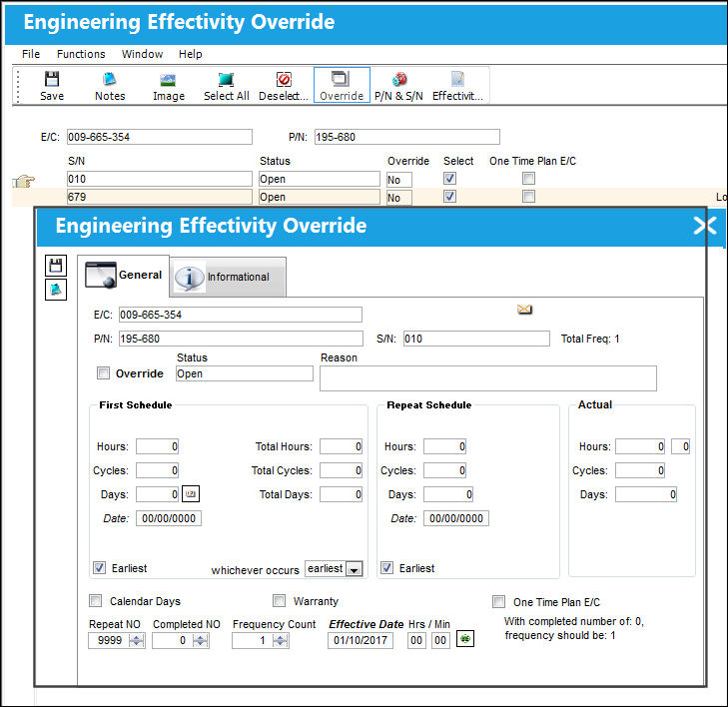Image resolution: width=728 pixels, height=707 pixels.
Task: Open the whichever occurs earliest dropdown
Action: pos(355,569)
